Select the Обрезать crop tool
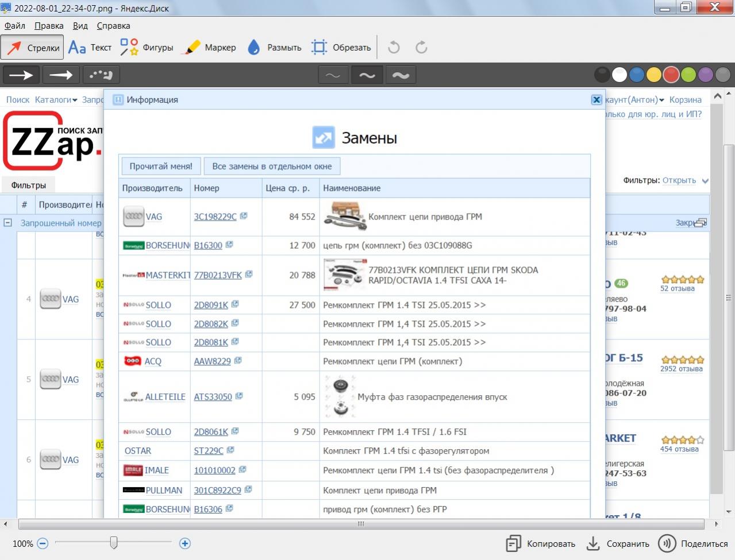 click(341, 48)
